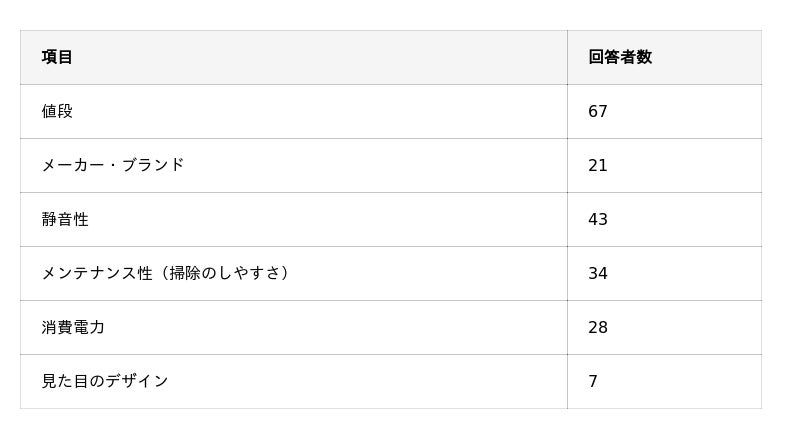Click the empty space right of 消費電力
The width and height of the screenshot is (800, 439).
click(x=330, y=327)
